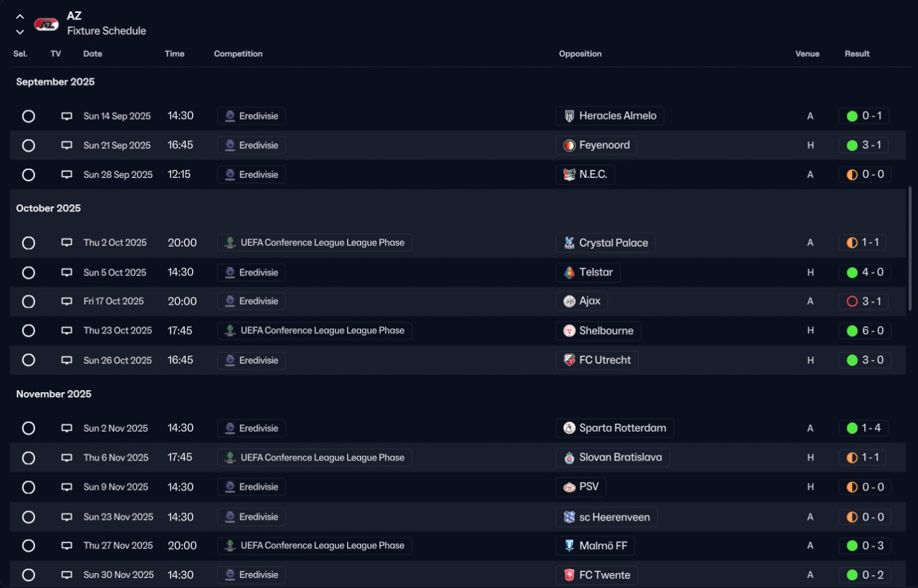
Task: View the 3 - 1 result against Feyenoord
Action: 864,146
